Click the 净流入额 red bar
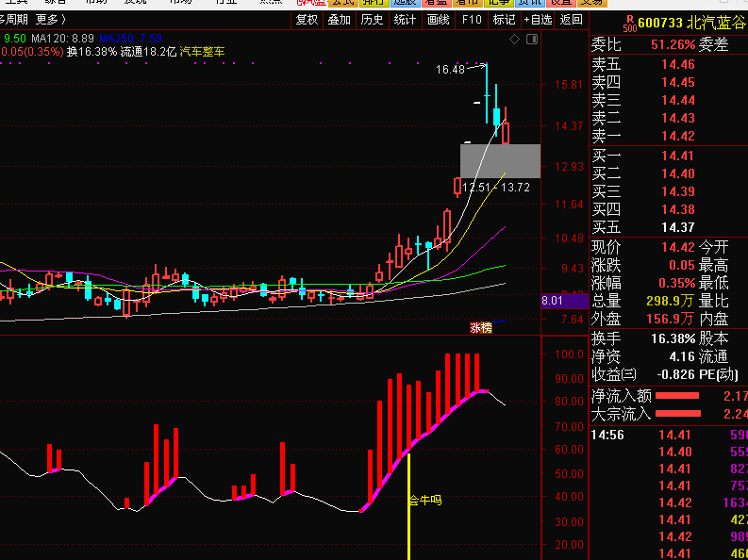The height and width of the screenshot is (560, 748). [677, 396]
